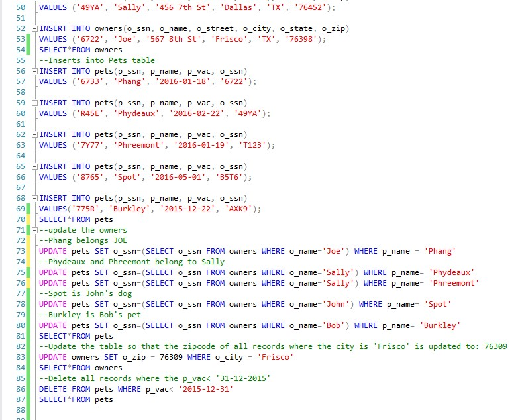Collapse the comment block at line 71
The image size is (518, 420).
[34, 230]
